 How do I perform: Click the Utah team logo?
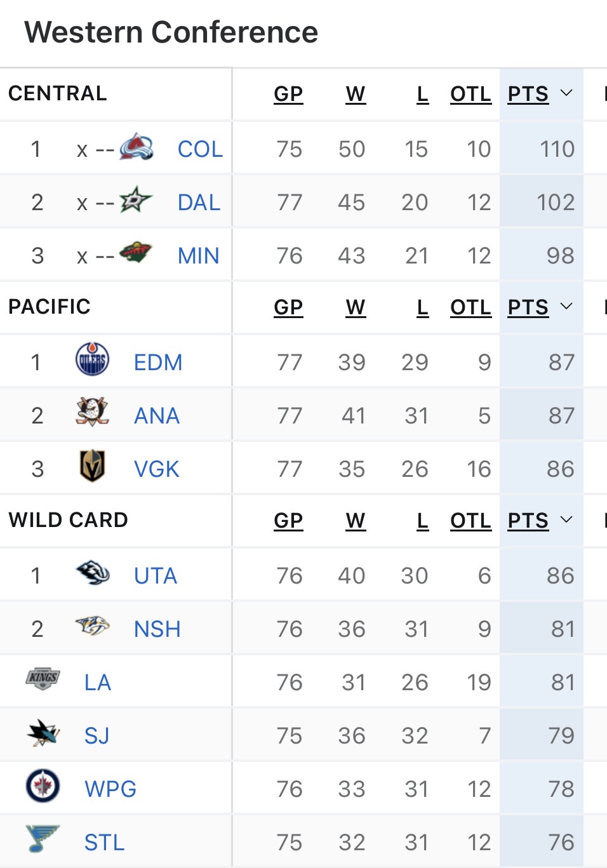[x=92, y=573]
